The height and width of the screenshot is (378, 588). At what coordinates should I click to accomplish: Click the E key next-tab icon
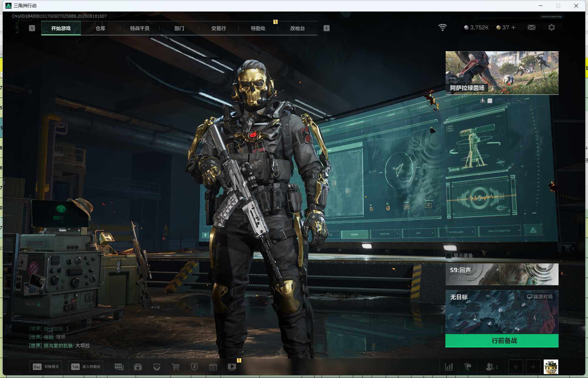pyautogui.click(x=326, y=28)
